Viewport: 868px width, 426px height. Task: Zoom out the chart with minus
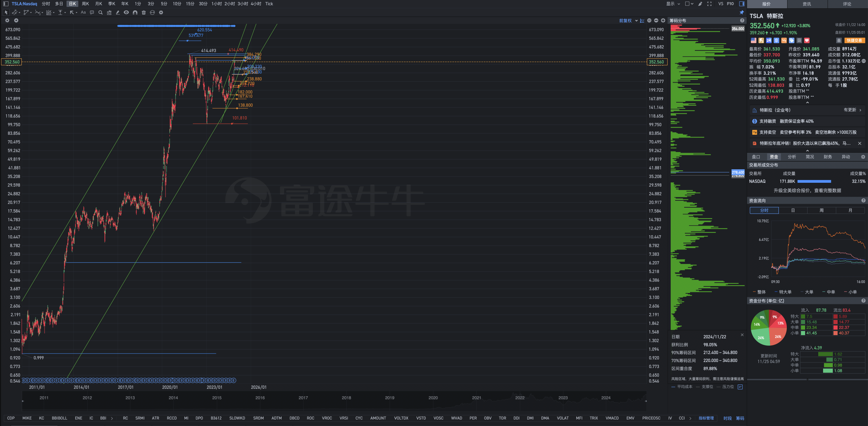tap(656, 21)
